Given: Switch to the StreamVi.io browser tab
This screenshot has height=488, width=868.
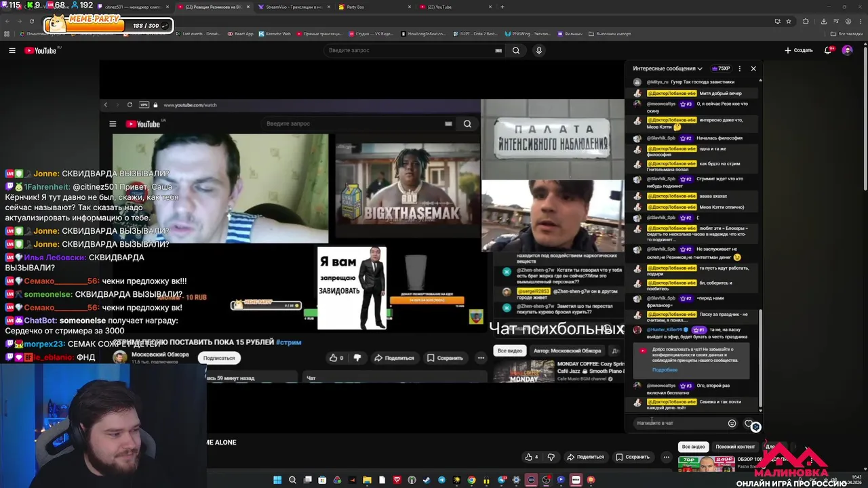Looking at the screenshot, I should click(x=293, y=7).
